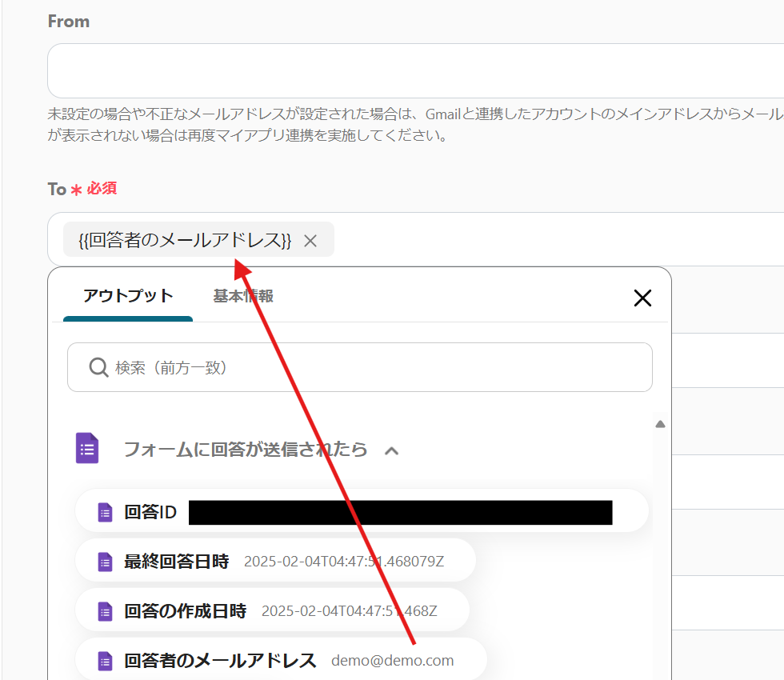Select the {{回答者のメールアドレス}} chip text

pyautogui.click(x=185, y=240)
